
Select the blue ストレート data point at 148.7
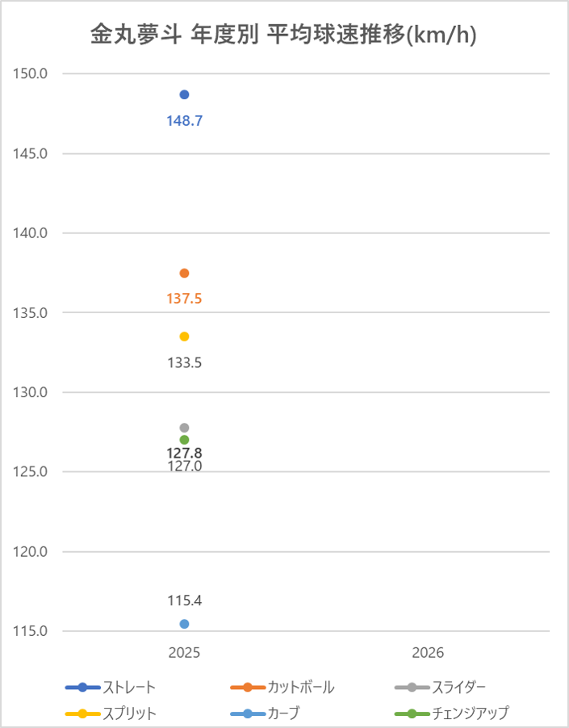coord(184,94)
